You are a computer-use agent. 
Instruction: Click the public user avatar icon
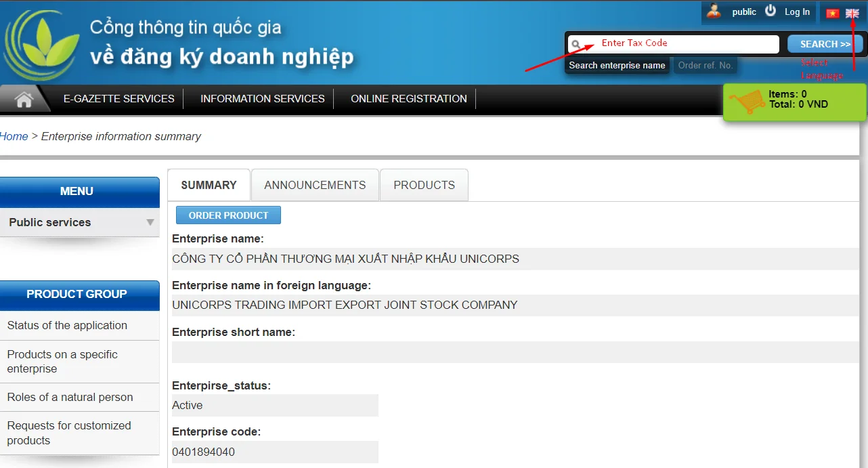[x=714, y=11]
